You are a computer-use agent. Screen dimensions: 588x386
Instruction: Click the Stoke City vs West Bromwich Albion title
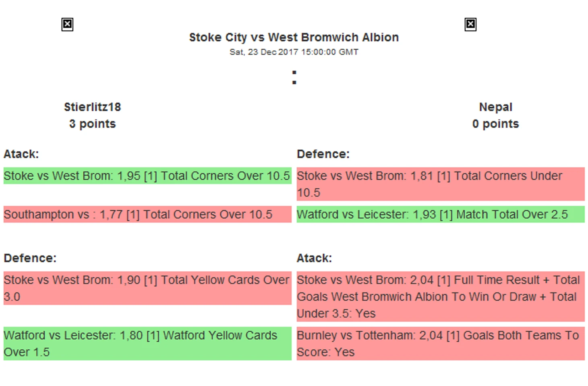pos(294,37)
